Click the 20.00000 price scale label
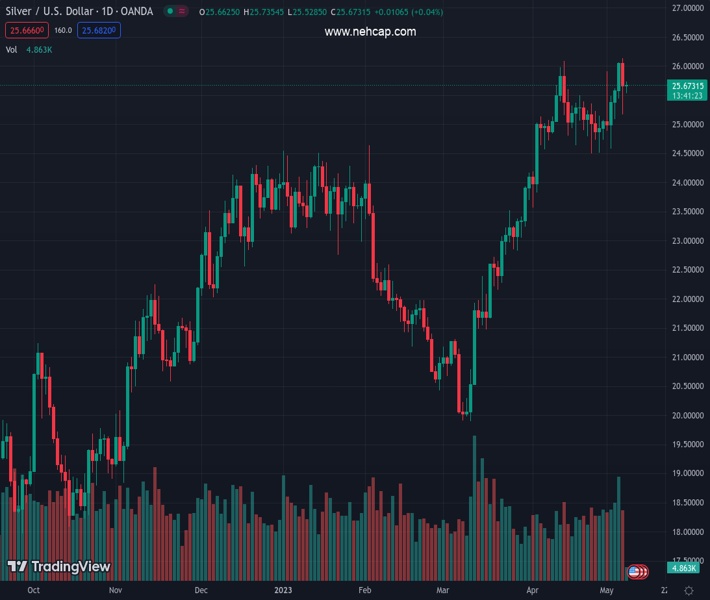 click(x=686, y=415)
